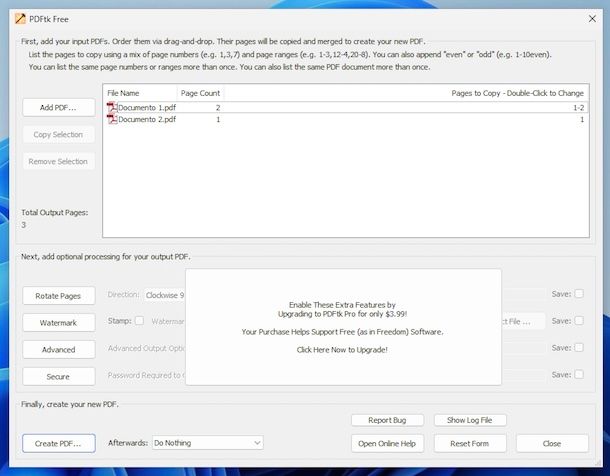This screenshot has height=476, width=610.
Task: Tick the Save checkbox in Watermark row
Action: click(579, 321)
